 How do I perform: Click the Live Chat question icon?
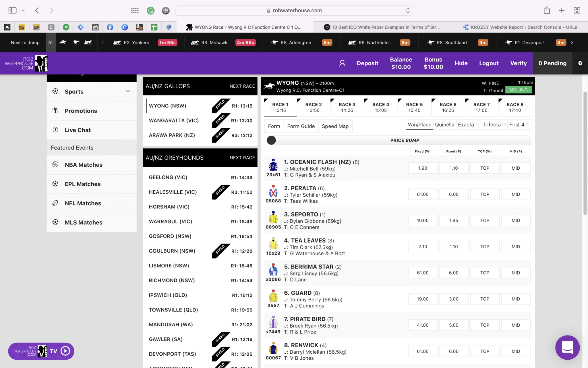(55, 130)
